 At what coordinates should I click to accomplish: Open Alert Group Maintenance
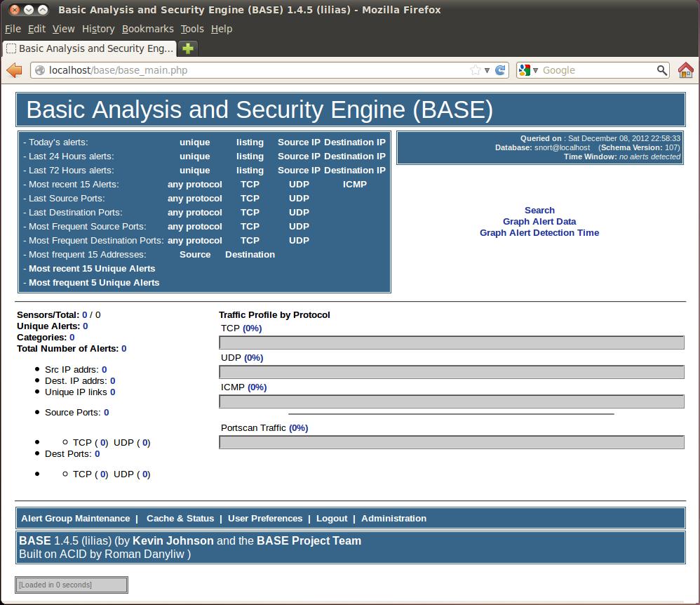click(76, 518)
